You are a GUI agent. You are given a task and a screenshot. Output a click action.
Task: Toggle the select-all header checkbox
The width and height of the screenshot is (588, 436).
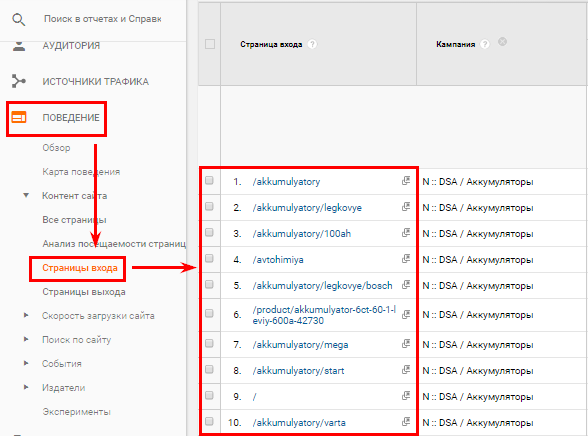(x=210, y=44)
